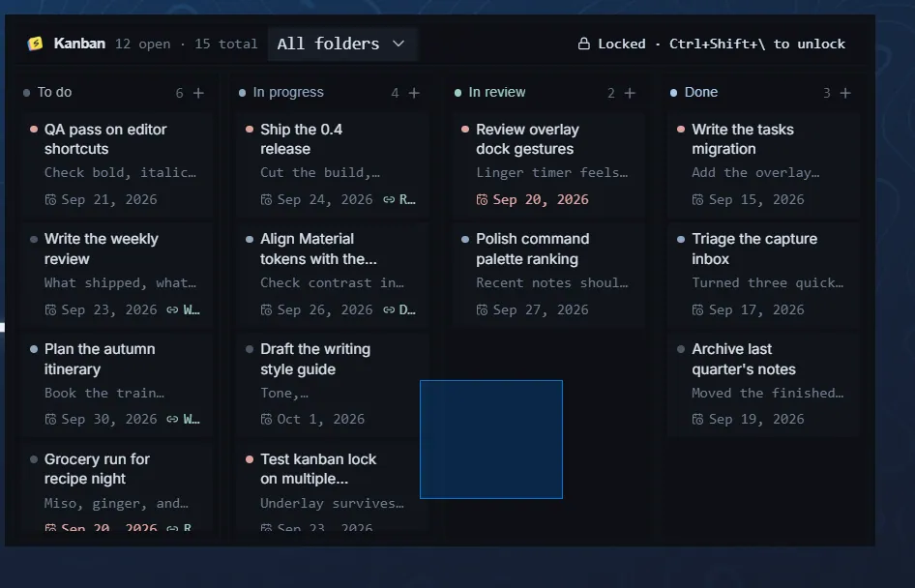Select the "Polish command palette ranking" card title

point(533,249)
